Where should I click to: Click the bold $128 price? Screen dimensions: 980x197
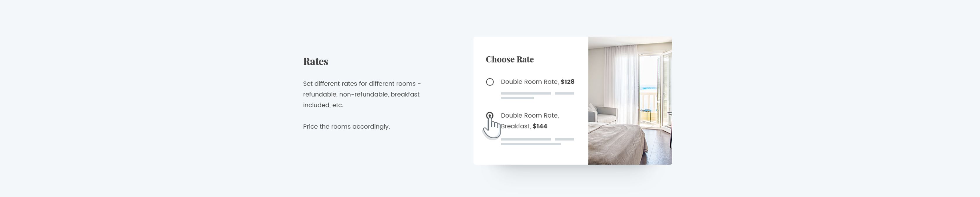click(x=568, y=82)
